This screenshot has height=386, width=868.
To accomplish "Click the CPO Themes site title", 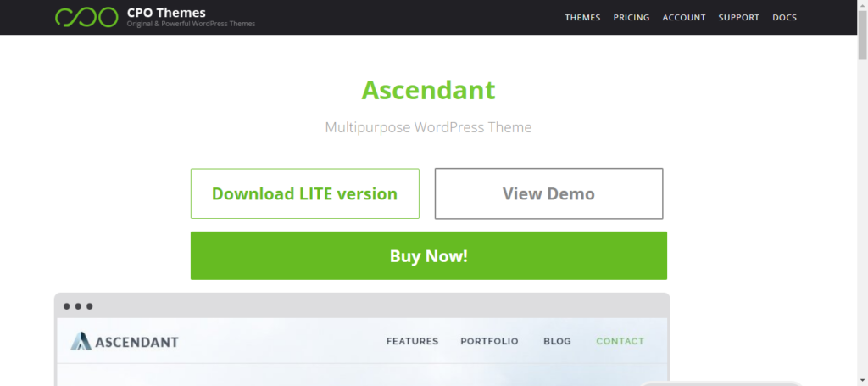I will click(x=166, y=12).
